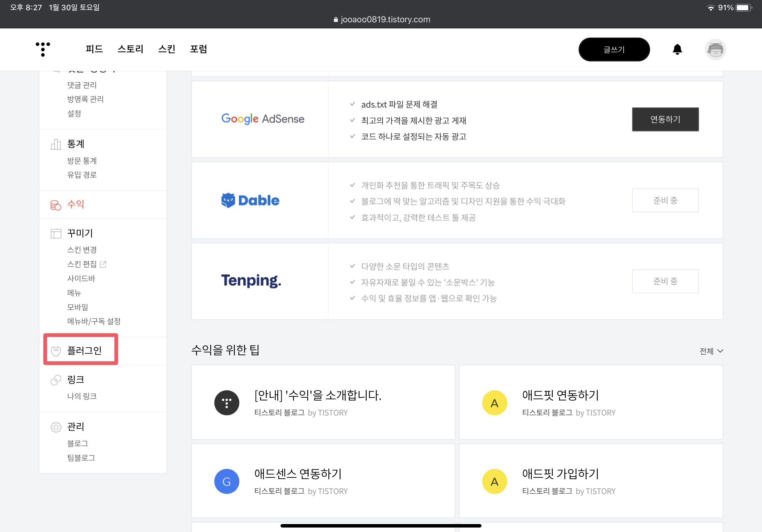762x532 pixels.
Task: Open 스킨 편집
Action: (x=82, y=264)
